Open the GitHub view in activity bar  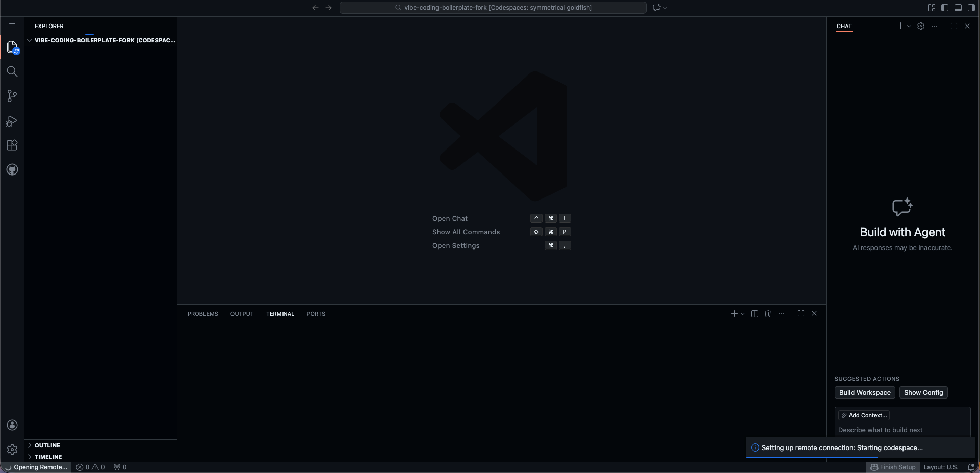(12, 170)
